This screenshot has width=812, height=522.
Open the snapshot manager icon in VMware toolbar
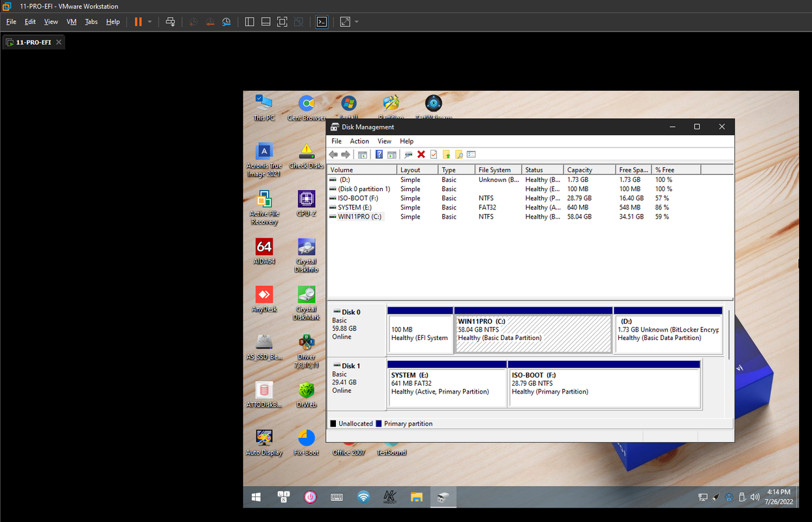pyautogui.click(x=226, y=22)
